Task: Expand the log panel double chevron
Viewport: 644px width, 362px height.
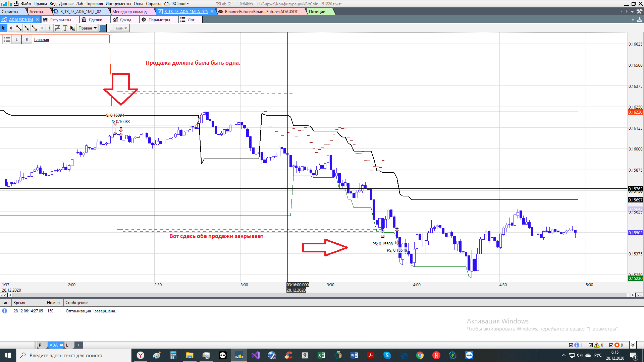Action: tap(633, 345)
